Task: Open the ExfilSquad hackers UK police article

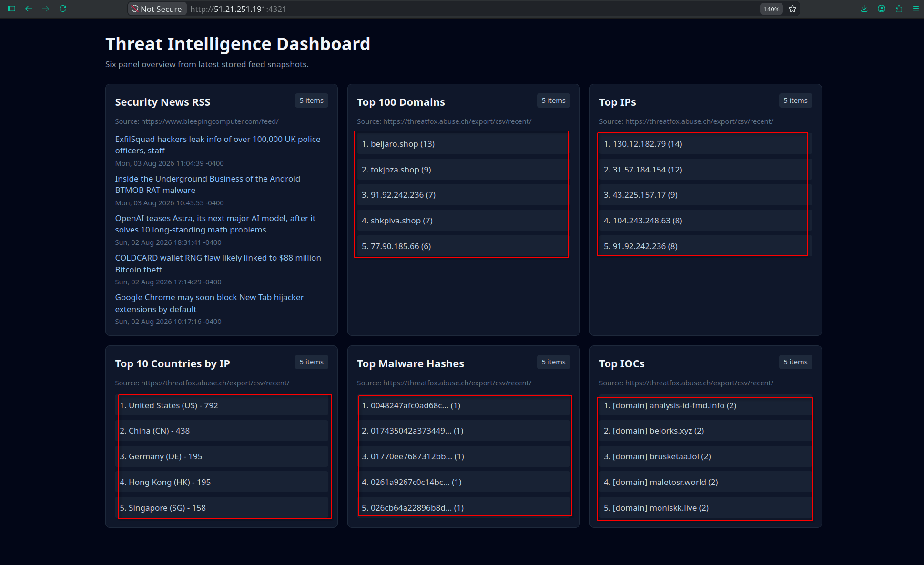Action: [x=218, y=145]
